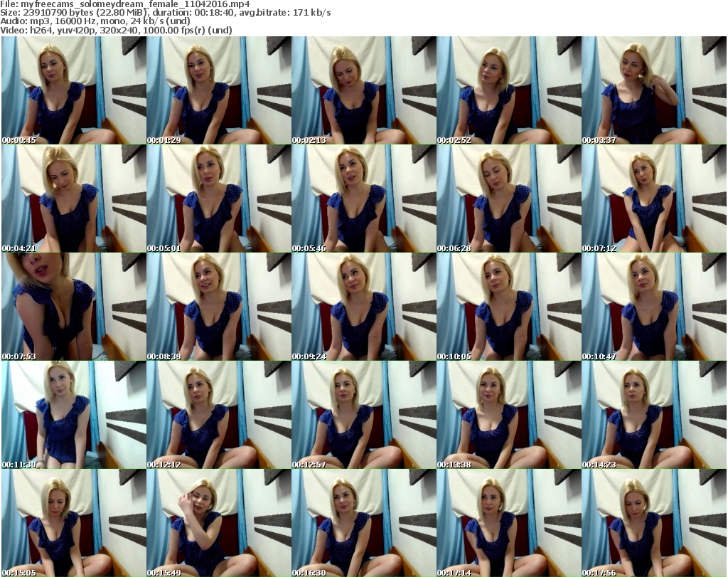Open the thumbnail stamped 00:10:05
728x577 pixels.
pos(508,307)
